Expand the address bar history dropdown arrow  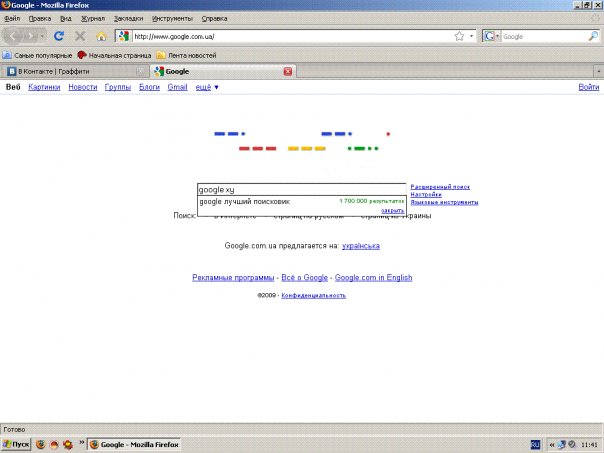pyautogui.click(x=471, y=36)
